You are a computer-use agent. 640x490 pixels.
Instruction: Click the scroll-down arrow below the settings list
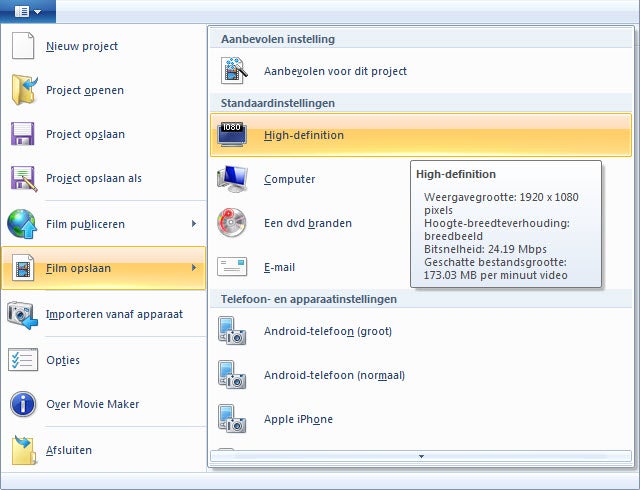coord(421,456)
